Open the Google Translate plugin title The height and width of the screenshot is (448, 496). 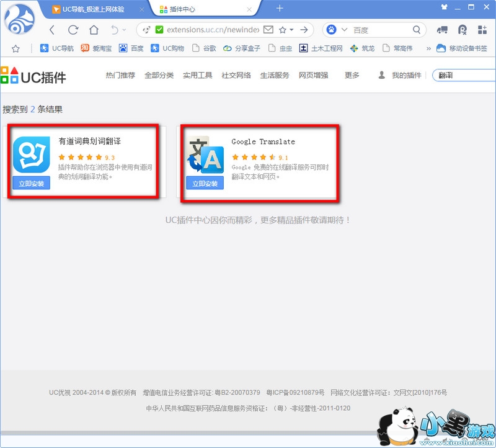tap(263, 141)
